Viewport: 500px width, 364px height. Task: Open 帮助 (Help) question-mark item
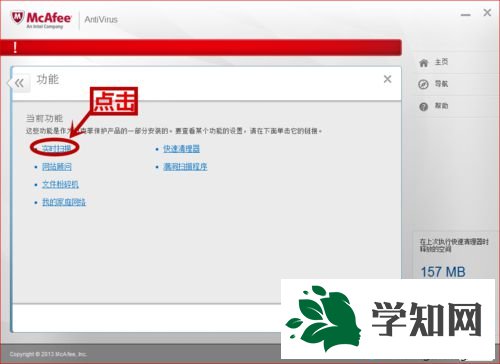tap(433, 106)
